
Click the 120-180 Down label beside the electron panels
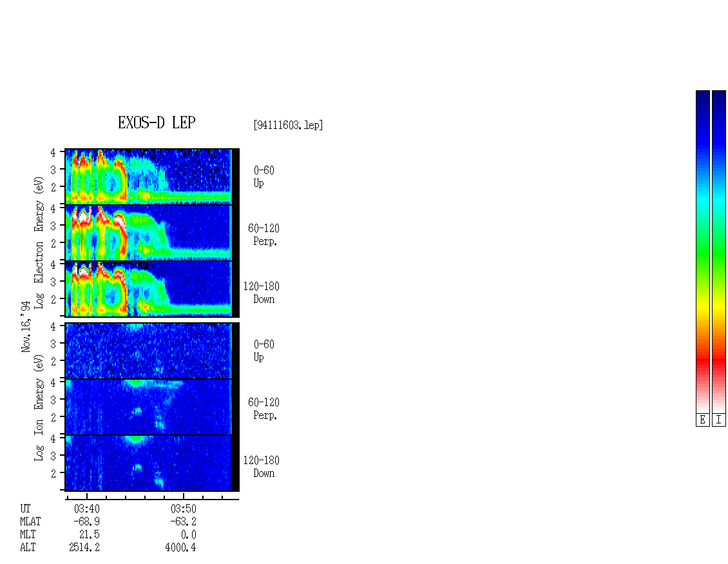point(262,293)
